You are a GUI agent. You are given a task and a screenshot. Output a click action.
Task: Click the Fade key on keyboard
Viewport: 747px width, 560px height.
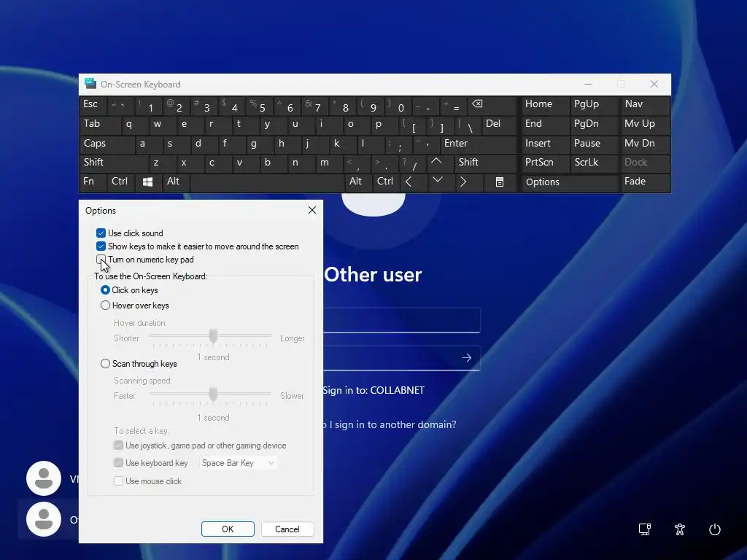(x=645, y=182)
